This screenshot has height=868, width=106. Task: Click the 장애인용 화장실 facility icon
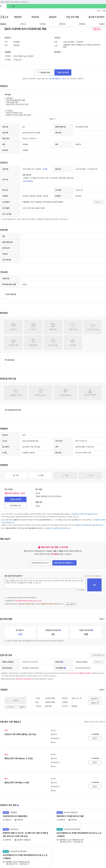[65, 393]
